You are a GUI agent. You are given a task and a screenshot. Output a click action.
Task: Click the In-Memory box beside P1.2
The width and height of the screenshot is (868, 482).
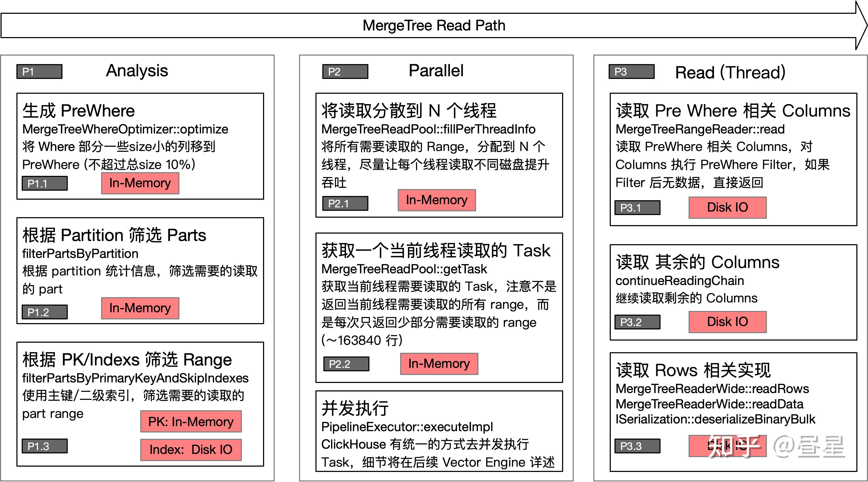[140, 308]
